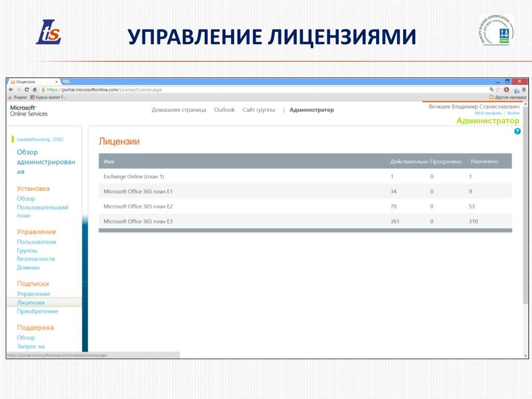532x399 pixels.
Task: Open the browser home page icon
Action: [35, 89]
